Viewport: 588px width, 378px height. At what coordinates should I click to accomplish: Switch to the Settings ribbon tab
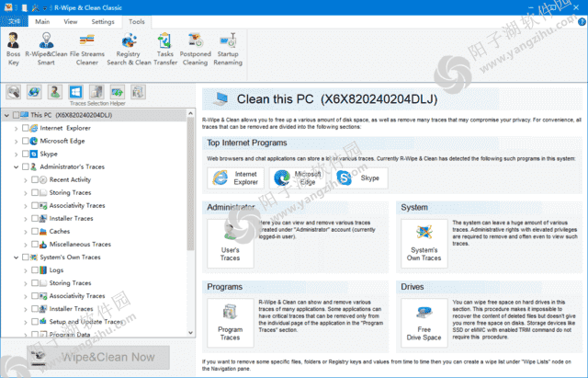(103, 22)
